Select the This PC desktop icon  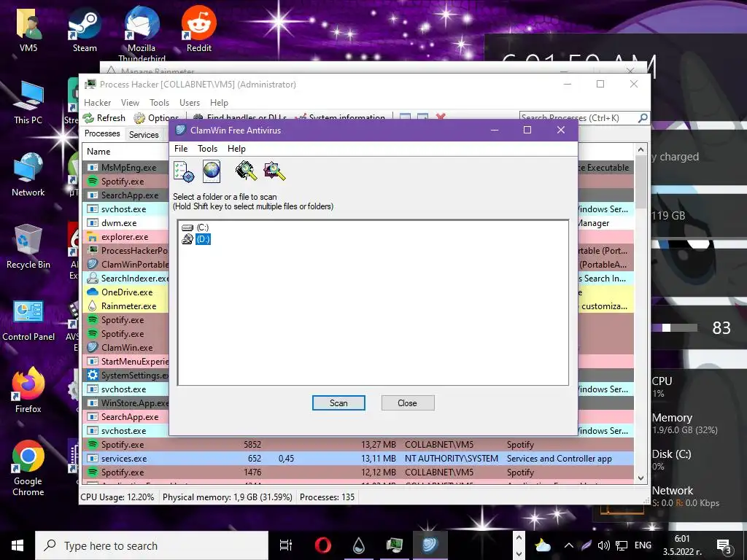coord(28,103)
